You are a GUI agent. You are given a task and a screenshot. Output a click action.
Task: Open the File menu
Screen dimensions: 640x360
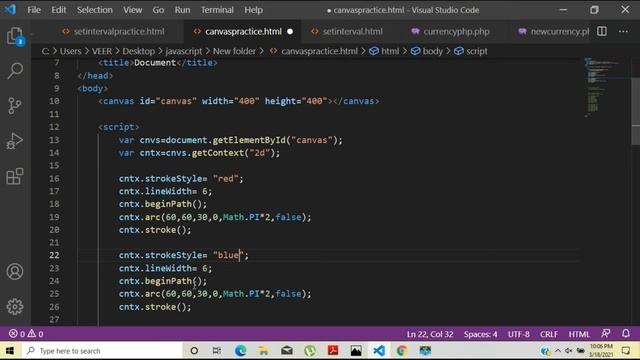[34, 10]
